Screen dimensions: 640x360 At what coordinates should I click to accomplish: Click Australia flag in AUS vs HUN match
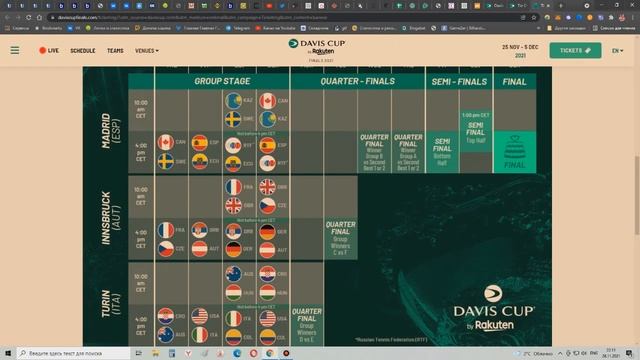(233, 274)
